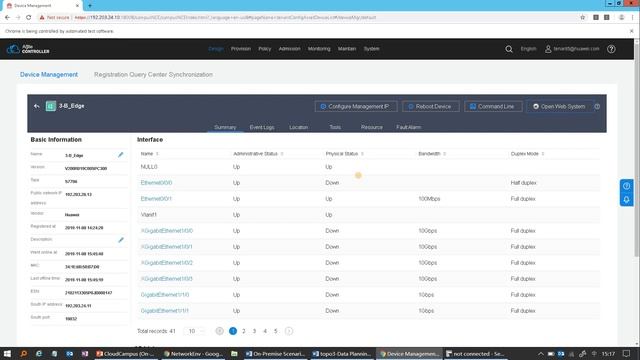Open the tenant user account menu
The width and height of the screenshot is (640, 360).
pos(572,49)
